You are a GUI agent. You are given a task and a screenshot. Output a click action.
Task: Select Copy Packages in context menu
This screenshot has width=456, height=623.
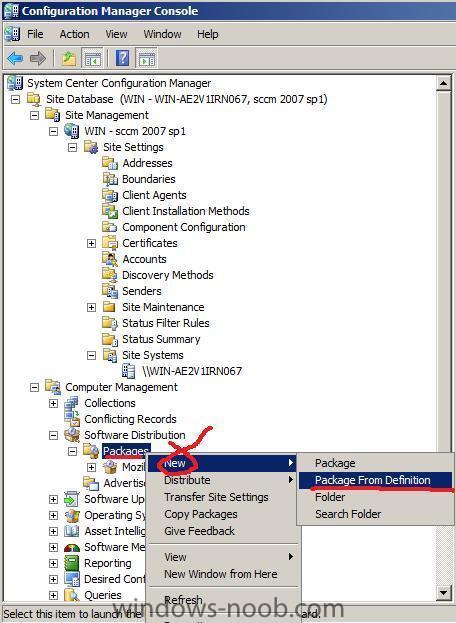(x=222, y=514)
